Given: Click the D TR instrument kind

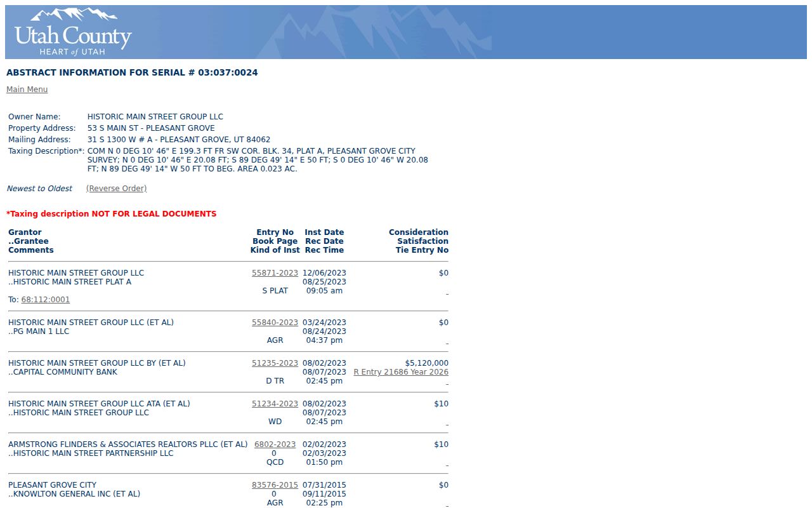Looking at the screenshot, I should pyautogui.click(x=275, y=381).
